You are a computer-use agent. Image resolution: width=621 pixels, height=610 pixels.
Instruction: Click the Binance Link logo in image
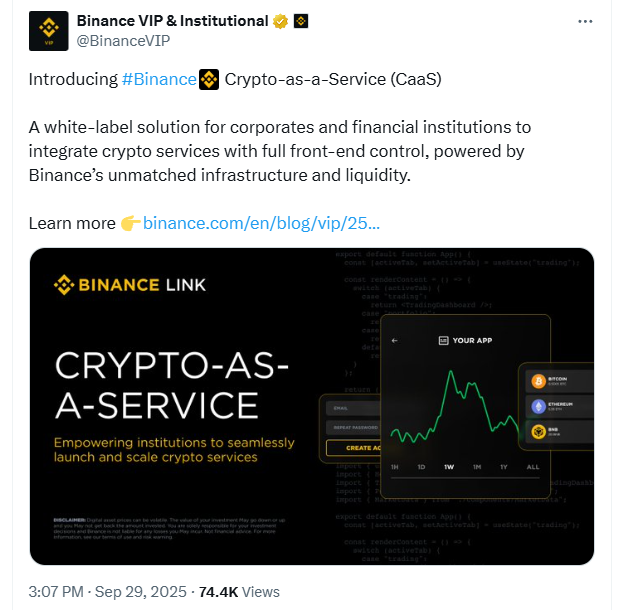click(x=130, y=284)
